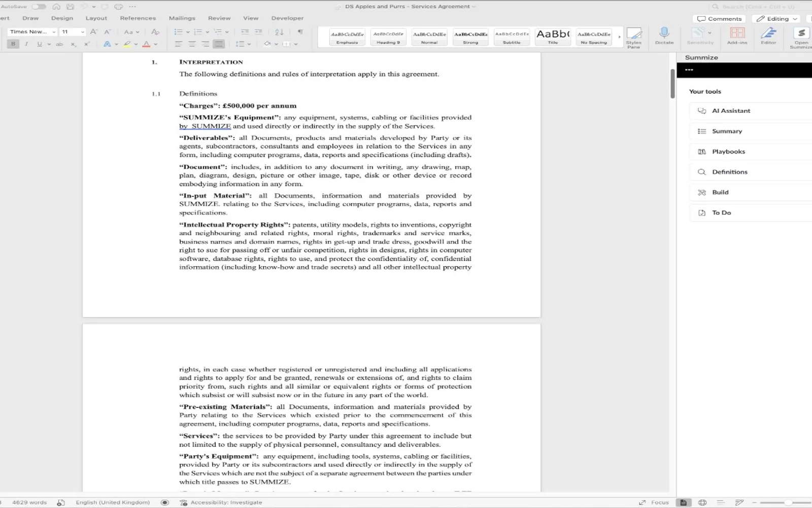This screenshot has height=508, width=812.
Task: Justify paragraph text
Action: (219, 44)
